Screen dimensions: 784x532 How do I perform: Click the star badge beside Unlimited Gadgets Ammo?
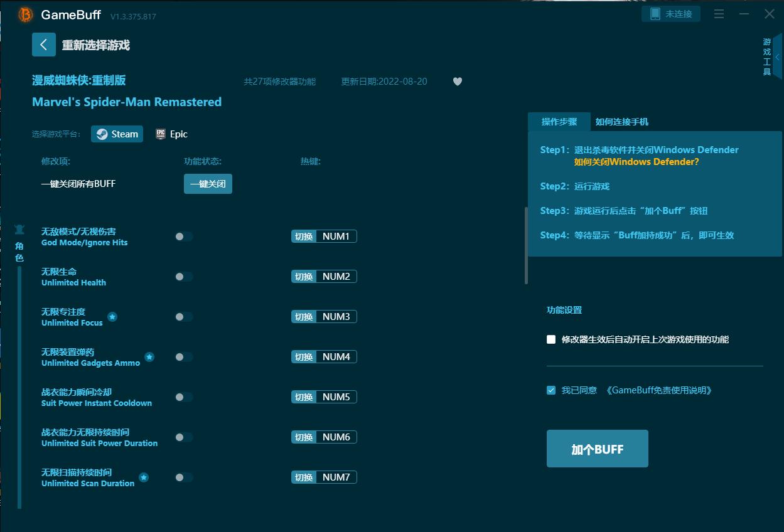[149, 357]
